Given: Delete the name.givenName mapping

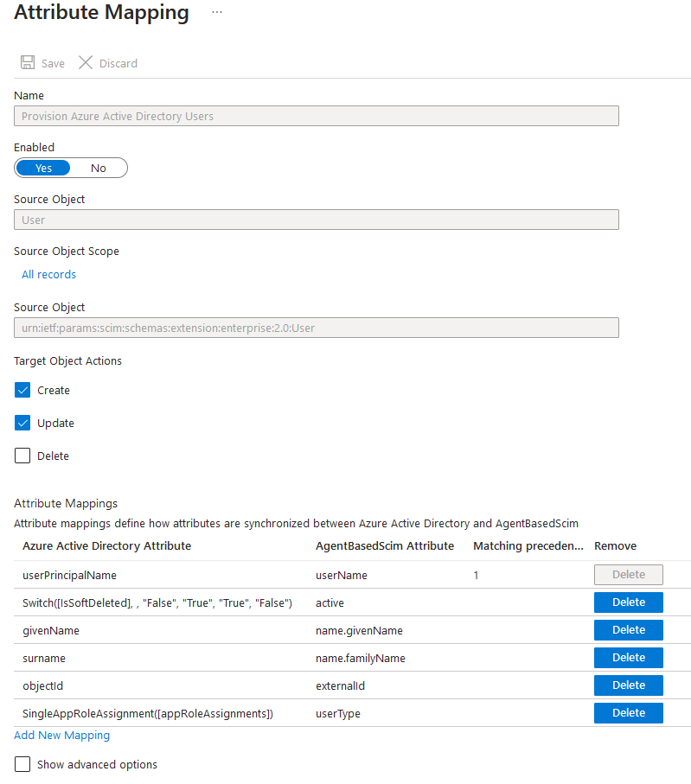Looking at the screenshot, I should 629,630.
